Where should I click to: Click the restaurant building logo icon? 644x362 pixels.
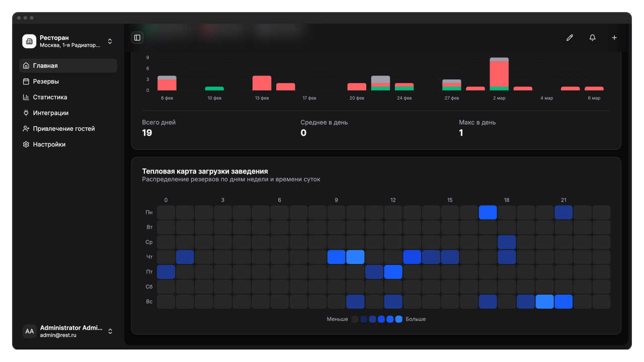point(29,41)
